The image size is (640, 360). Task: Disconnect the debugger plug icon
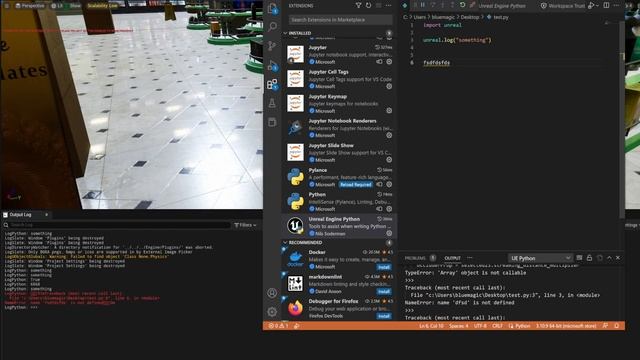[x=472, y=5]
